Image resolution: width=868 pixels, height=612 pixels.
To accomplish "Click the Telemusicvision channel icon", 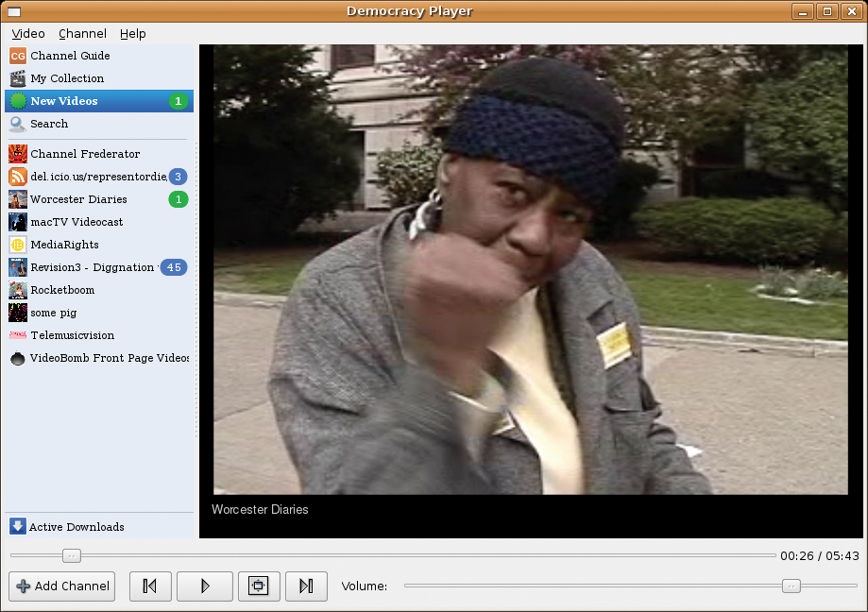I will coord(18,334).
